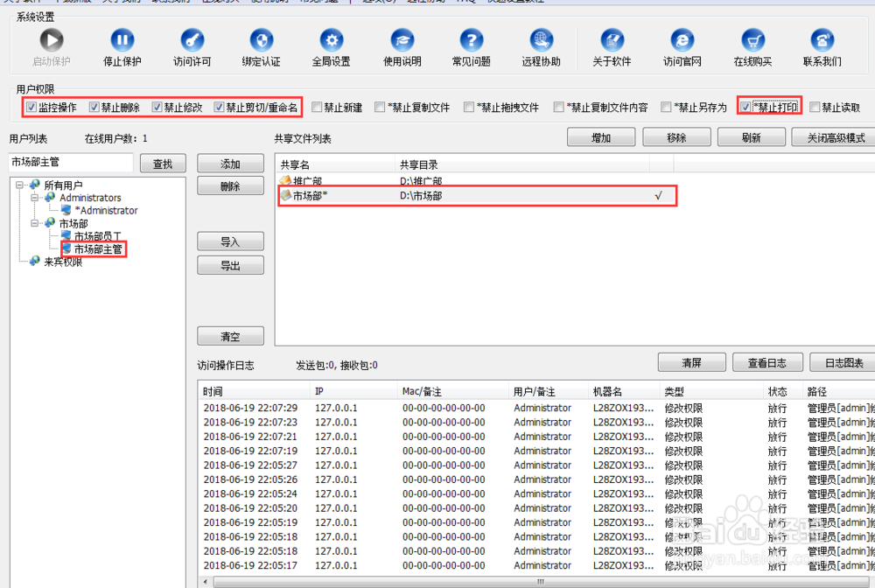Open 使用说明 (Usage Instructions)
Image resolution: width=875 pixels, height=588 pixels.
coord(402,40)
